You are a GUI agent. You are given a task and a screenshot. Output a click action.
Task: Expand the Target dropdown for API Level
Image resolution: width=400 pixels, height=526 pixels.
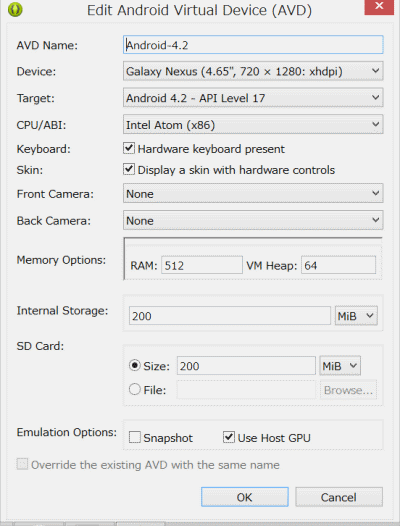click(x=253, y=98)
